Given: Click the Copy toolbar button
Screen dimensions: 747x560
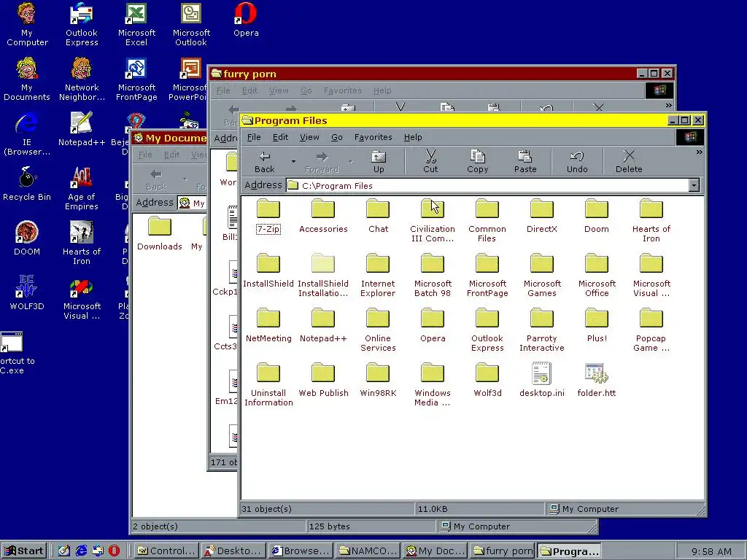Looking at the screenshot, I should (477, 162).
